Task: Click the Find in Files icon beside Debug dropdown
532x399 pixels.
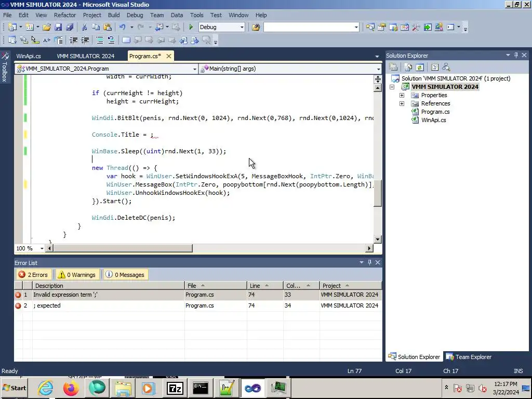Action: pos(256,27)
